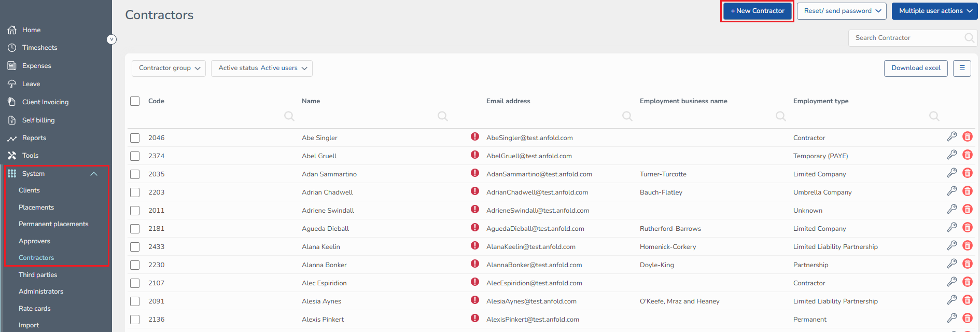Click the warning icon next to Adrian Chadwell
980x332 pixels.
point(475,191)
